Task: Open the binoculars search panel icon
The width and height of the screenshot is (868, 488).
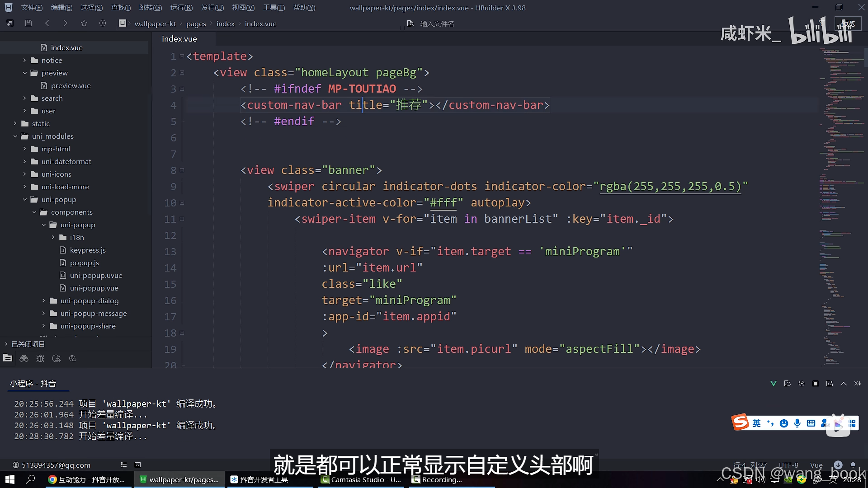Action: pyautogui.click(x=24, y=358)
